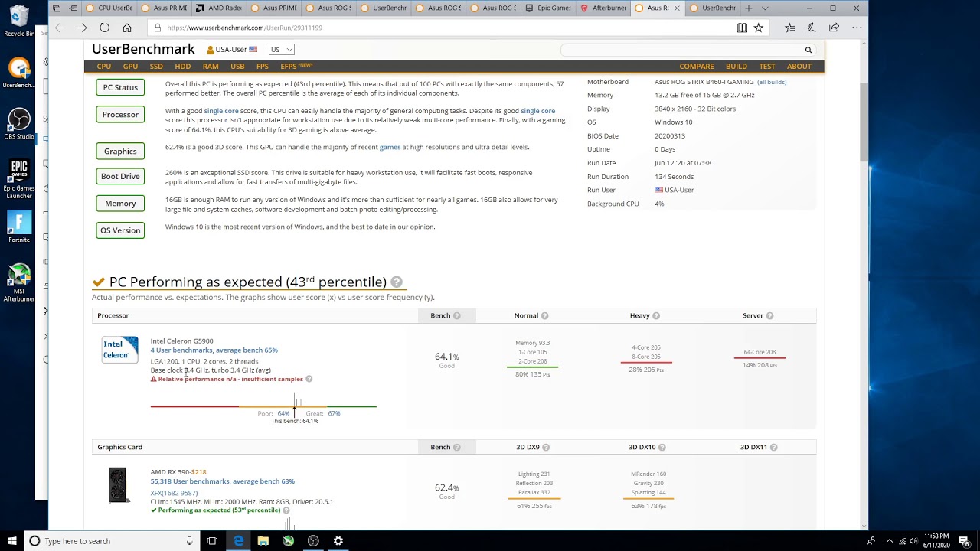Click the Processor summary button
980x551 pixels.
[120, 115]
